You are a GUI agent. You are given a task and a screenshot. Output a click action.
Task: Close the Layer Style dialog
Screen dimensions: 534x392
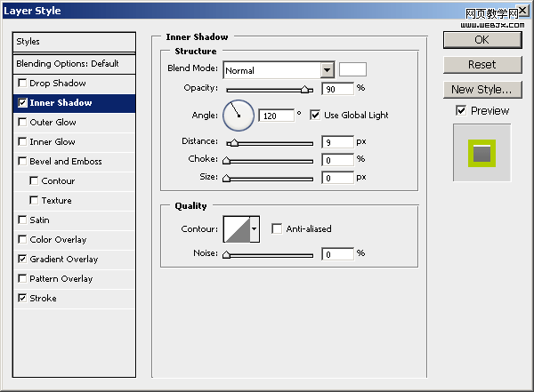click(522, 11)
